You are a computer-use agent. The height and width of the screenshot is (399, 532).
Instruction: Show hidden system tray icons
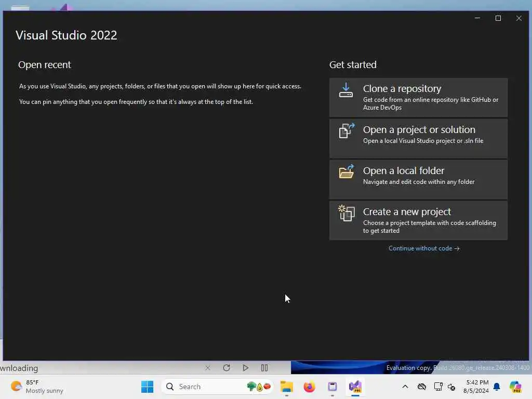click(x=405, y=387)
